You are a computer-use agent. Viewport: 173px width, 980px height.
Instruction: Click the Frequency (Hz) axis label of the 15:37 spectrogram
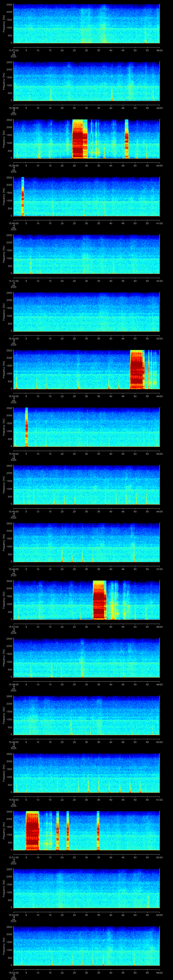click(4, 24)
